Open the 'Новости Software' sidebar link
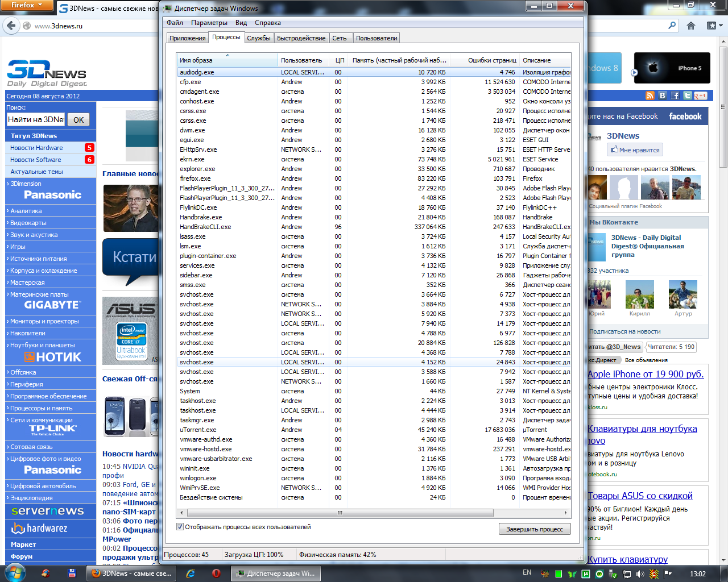Image resolution: width=728 pixels, height=582 pixels. (35, 160)
